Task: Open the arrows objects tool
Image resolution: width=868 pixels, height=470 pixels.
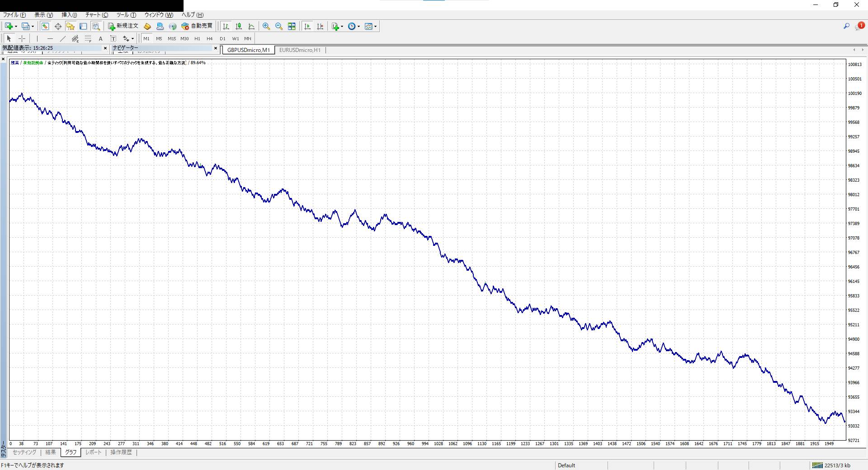Action: coord(126,38)
